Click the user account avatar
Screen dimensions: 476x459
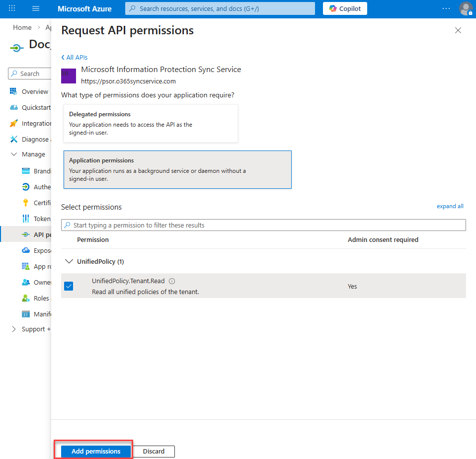click(466, 8)
